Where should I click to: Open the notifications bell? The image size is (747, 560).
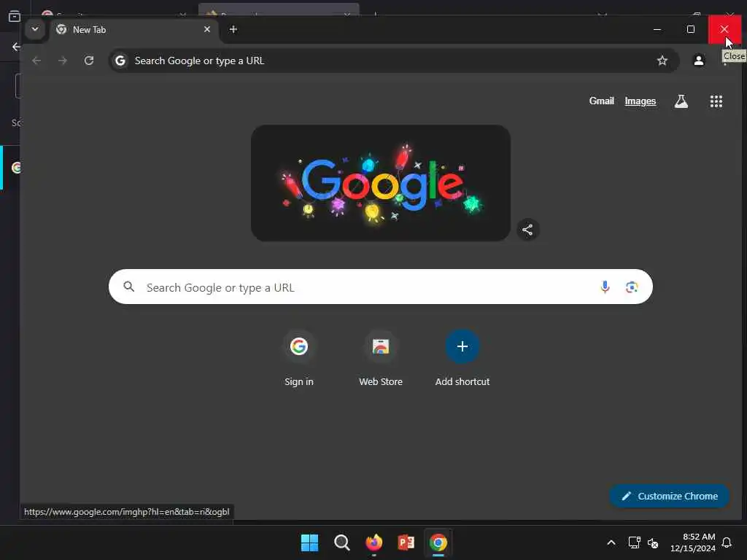[x=727, y=542]
